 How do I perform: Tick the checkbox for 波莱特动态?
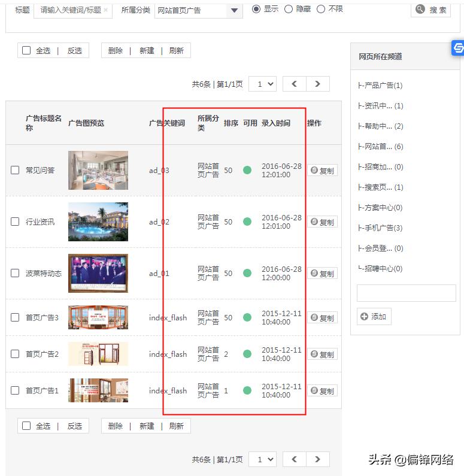pyautogui.click(x=15, y=273)
